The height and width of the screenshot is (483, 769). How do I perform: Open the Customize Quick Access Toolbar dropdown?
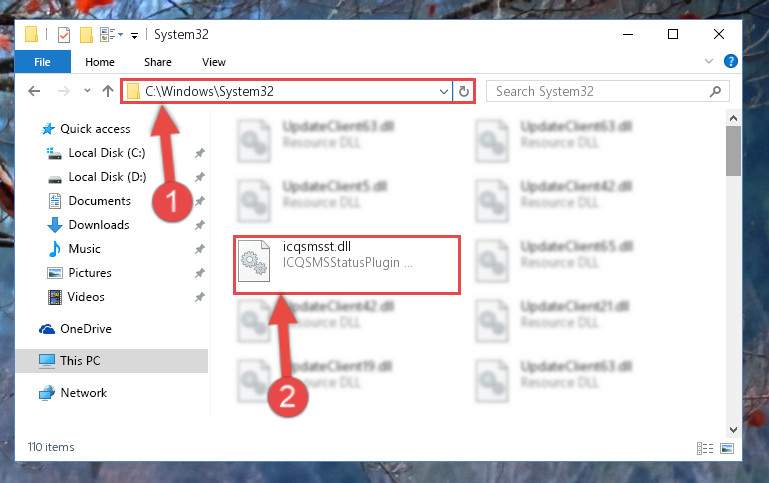coord(134,35)
